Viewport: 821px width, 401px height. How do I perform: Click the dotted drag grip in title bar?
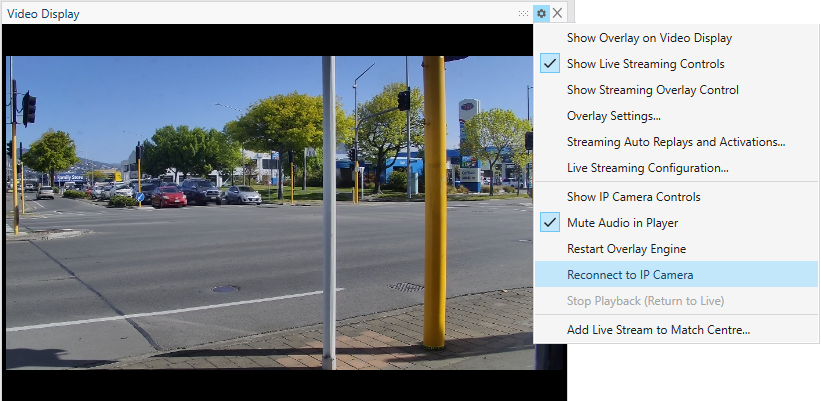(x=523, y=14)
